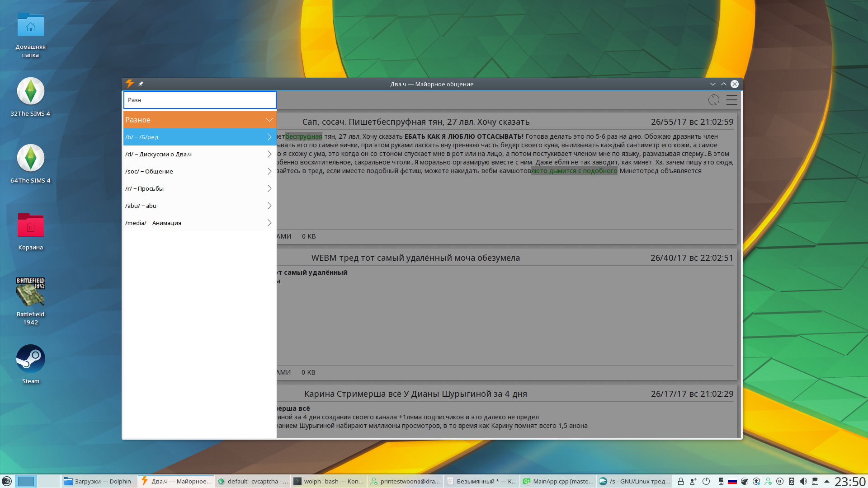Open the /d/ – Дискуссии о Два.ч board

pyautogui.click(x=200, y=154)
